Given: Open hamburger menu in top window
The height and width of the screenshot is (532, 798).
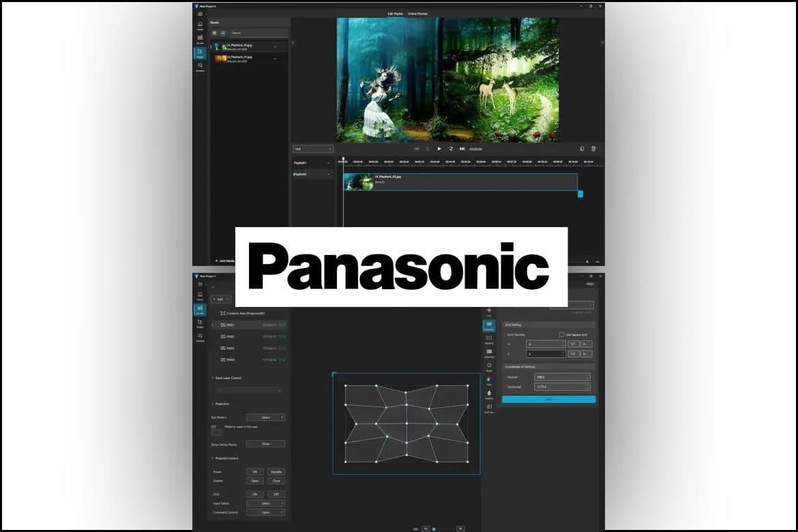Looking at the screenshot, I should click(x=200, y=14).
